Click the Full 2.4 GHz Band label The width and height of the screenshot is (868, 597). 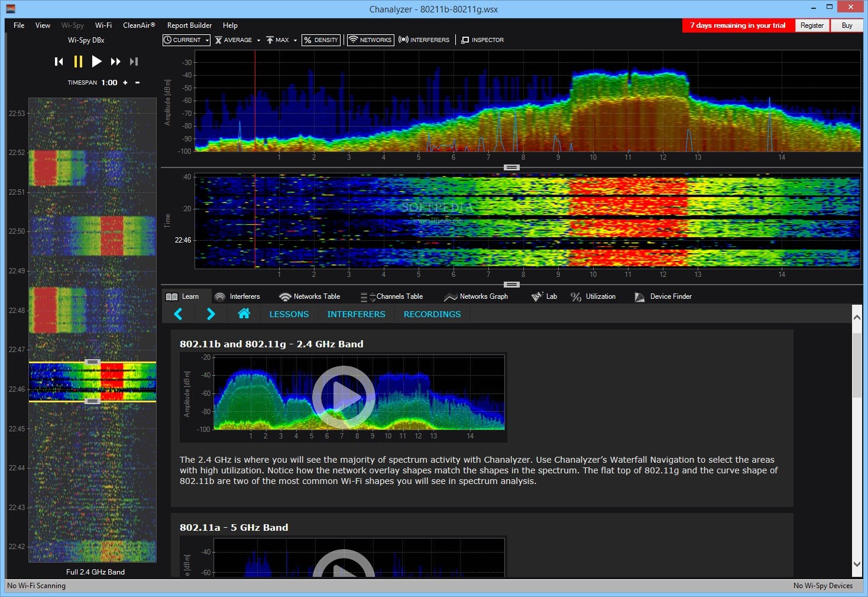click(95, 572)
